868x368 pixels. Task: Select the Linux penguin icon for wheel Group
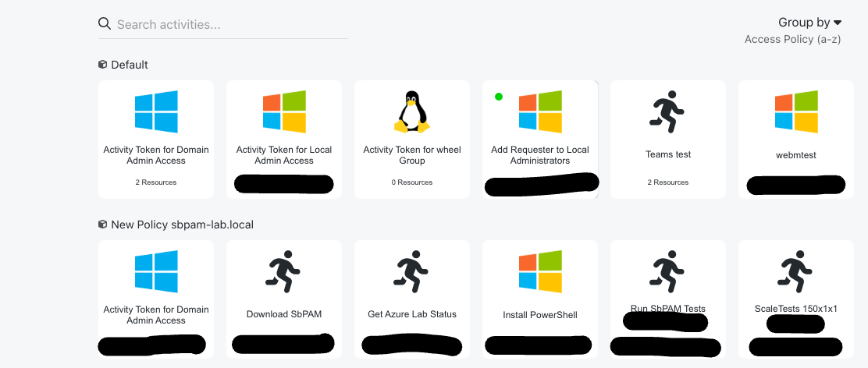coord(411,111)
